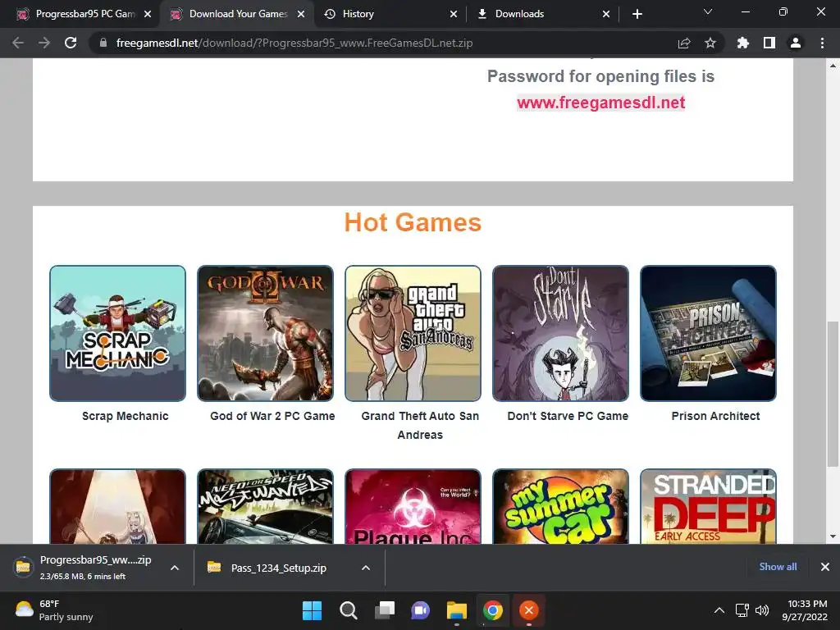Click the Grand Theft Auto San Andreas link
The width and height of the screenshot is (840, 630).
[x=420, y=426]
